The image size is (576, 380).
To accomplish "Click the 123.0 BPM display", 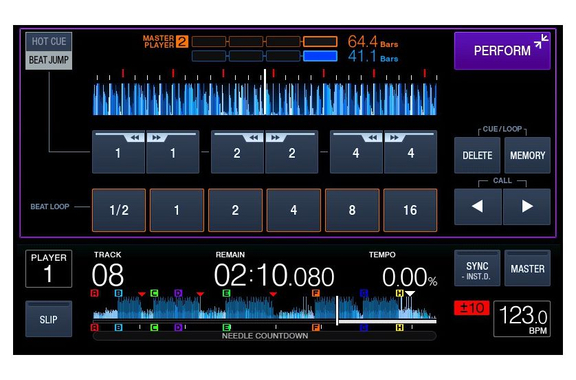I will (x=522, y=318).
